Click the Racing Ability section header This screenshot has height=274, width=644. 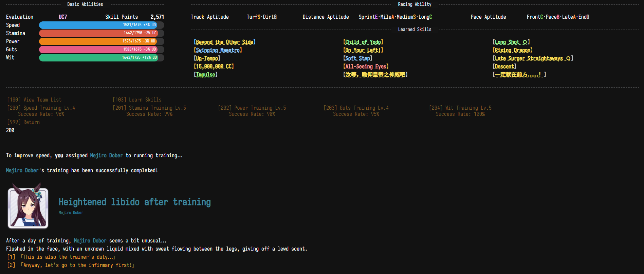coord(415,4)
